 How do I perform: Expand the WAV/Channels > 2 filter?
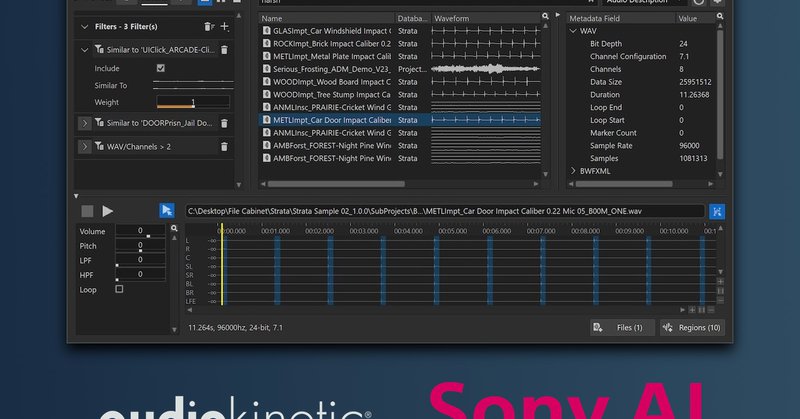pos(85,147)
